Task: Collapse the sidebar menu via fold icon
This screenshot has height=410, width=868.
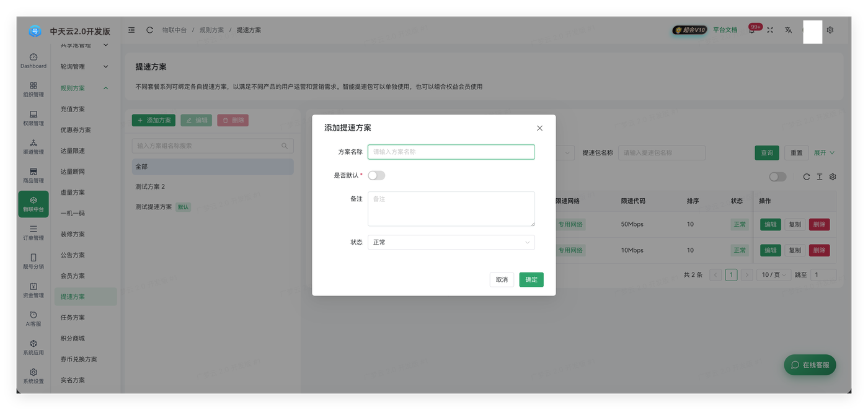Action: [131, 30]
